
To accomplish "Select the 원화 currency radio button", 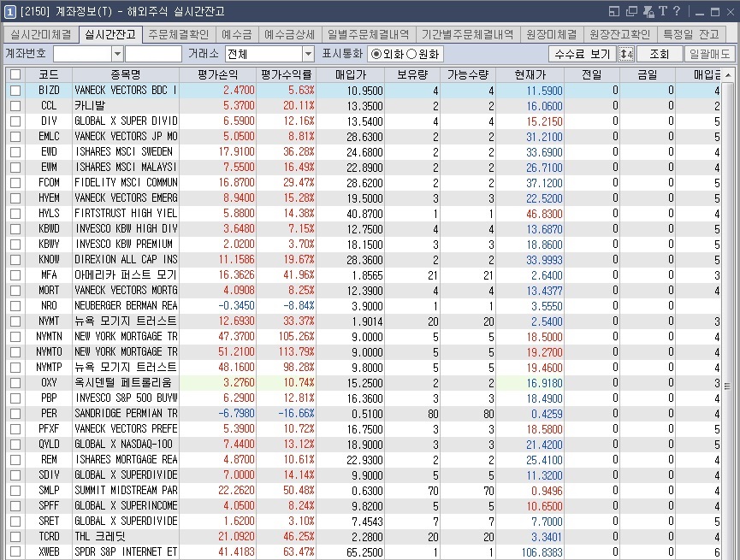I will click(411, 54).
